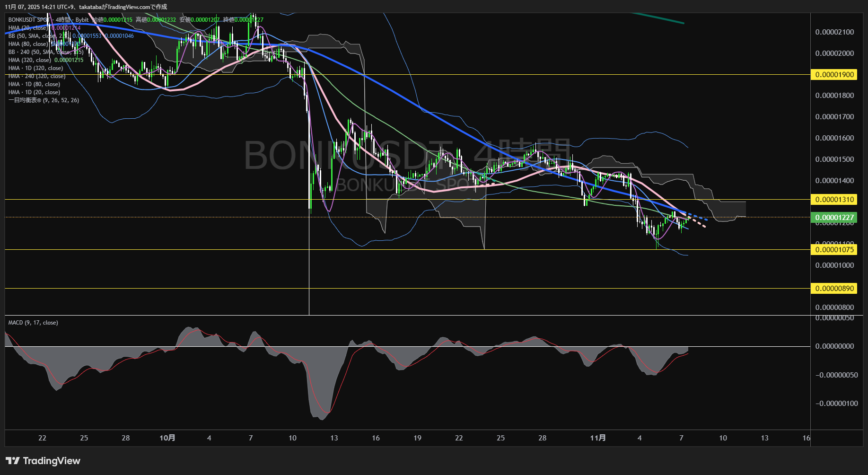Click the 11月 label on the time axis
The height and width of the screenshot is (475, 868).
tap(598, 438)
